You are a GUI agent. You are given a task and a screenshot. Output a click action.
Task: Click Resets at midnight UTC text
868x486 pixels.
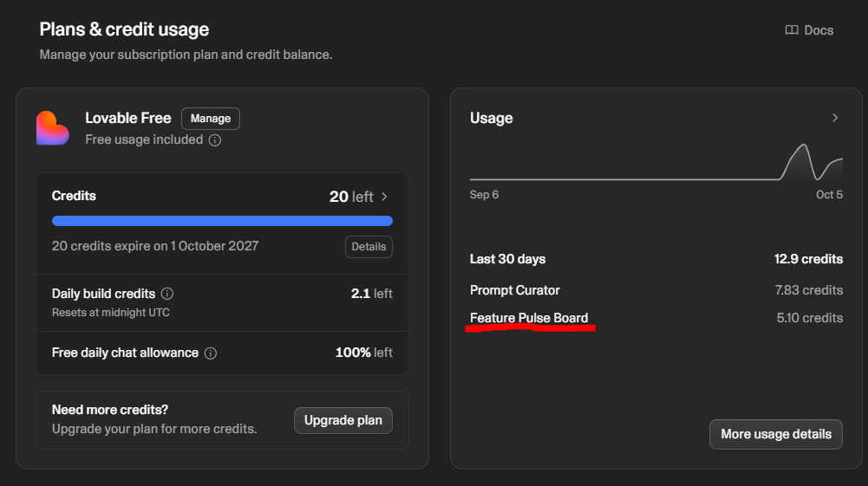pos(111,313)
